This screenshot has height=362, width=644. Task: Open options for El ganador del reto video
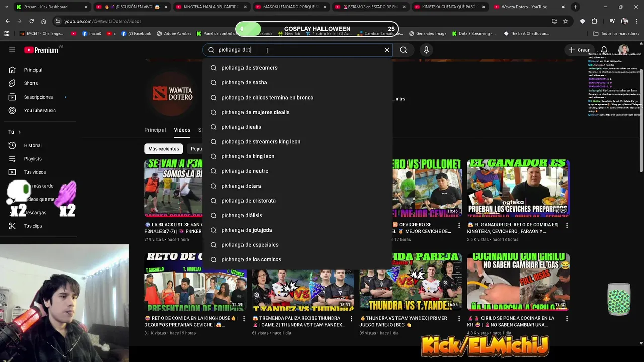coord(567,225)
